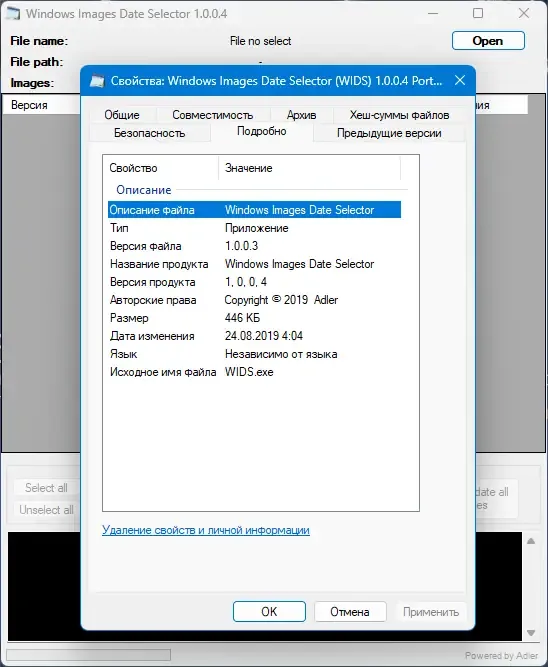
Task: Click the Применить button
Action: 431,612
